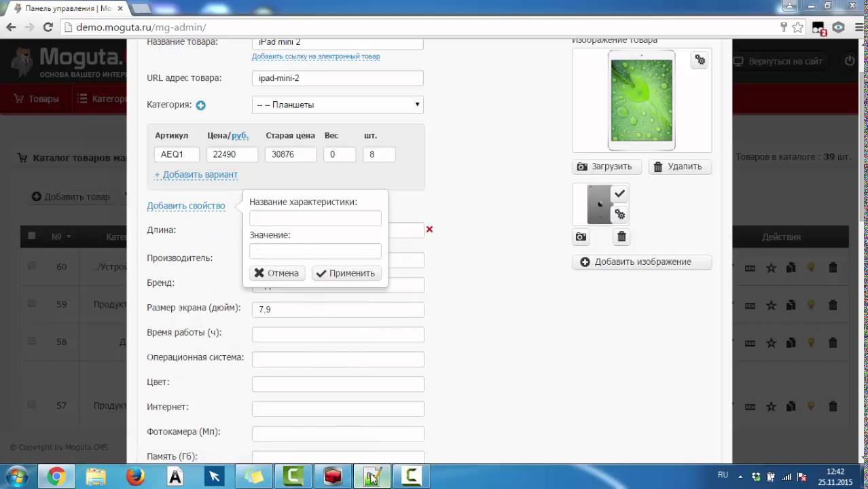Viewport: 868px width, 489px height.
Task: Click Chrome icon in taskbar
Action: click(56, 476)
